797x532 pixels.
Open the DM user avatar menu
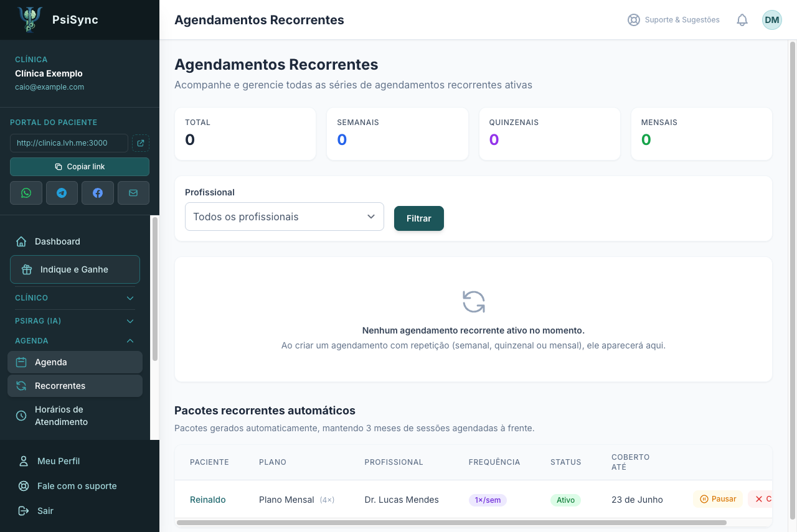pos(772,20)
